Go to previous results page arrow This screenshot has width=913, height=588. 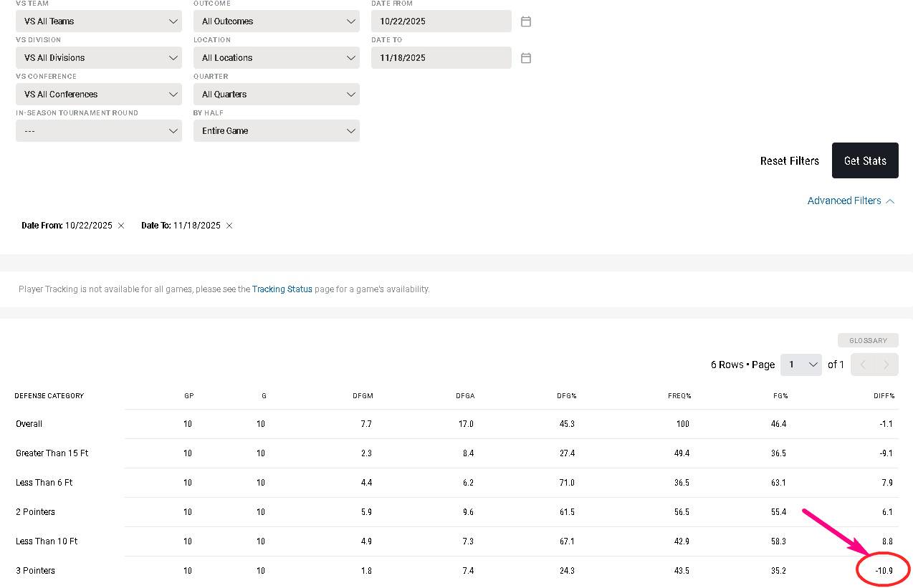[x=863, y=365]
